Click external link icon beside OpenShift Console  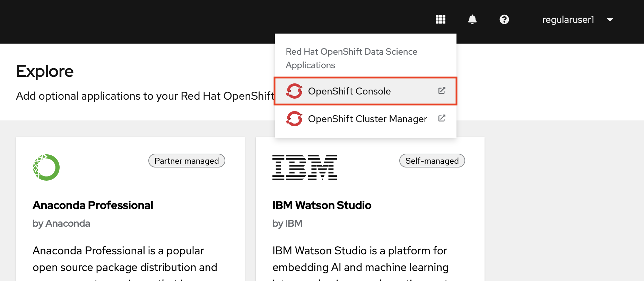click(442, 91)
